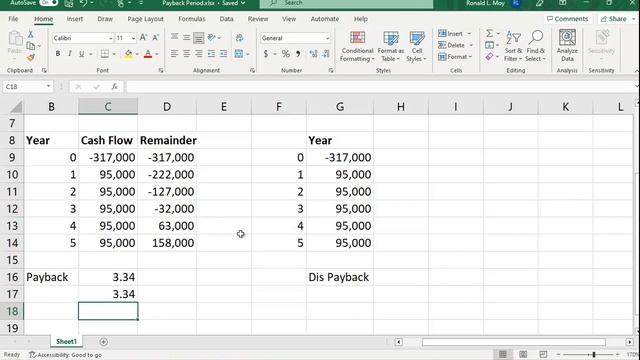This screenshot has width=640, height=360.
Task: Apply the red font color
Action: tap(148, 54)
